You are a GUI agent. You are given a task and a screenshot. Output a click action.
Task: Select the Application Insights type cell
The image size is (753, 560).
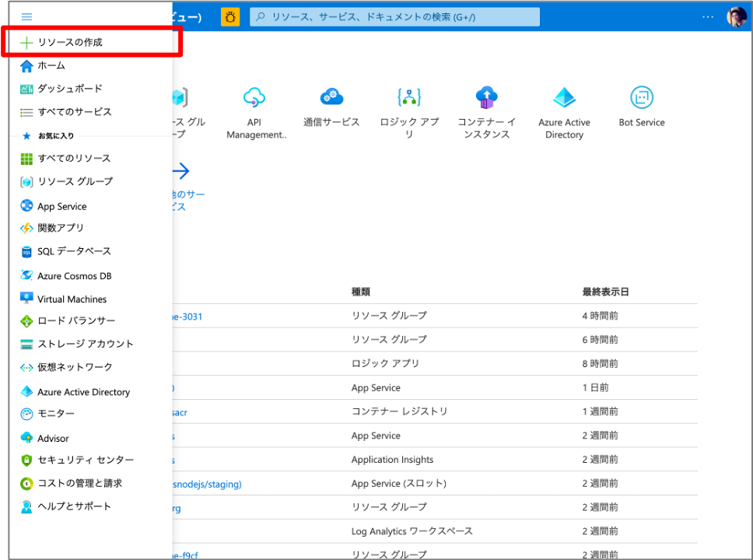(x=392, y=460)
